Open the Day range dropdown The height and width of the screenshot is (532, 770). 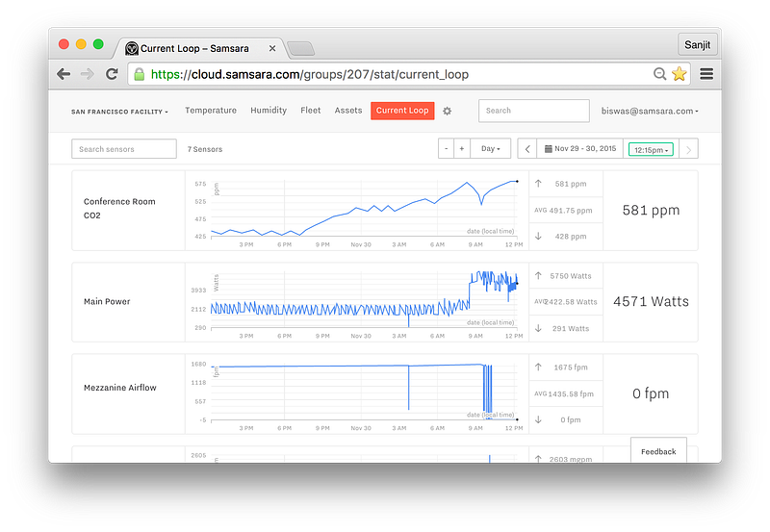click(x=490, y=149)
